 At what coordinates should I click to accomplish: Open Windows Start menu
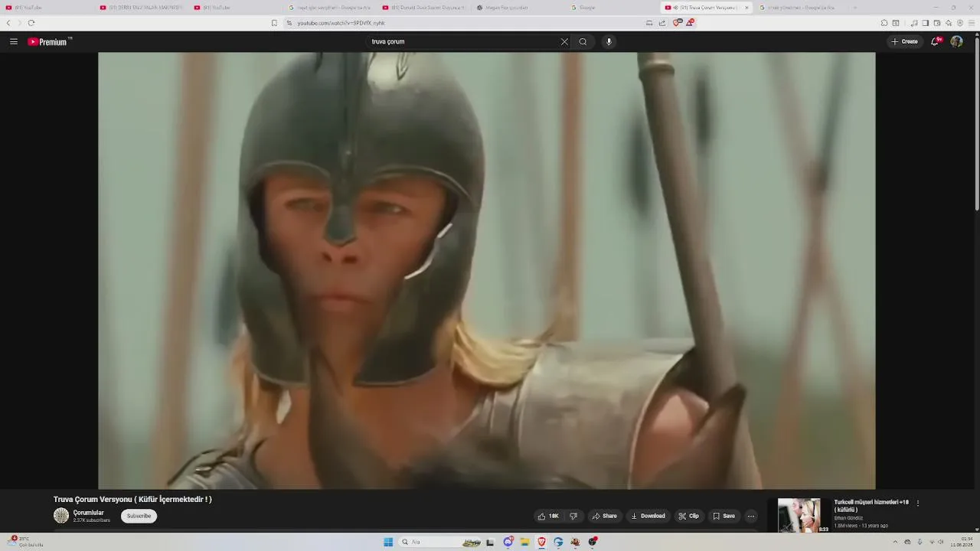(388, 542)
